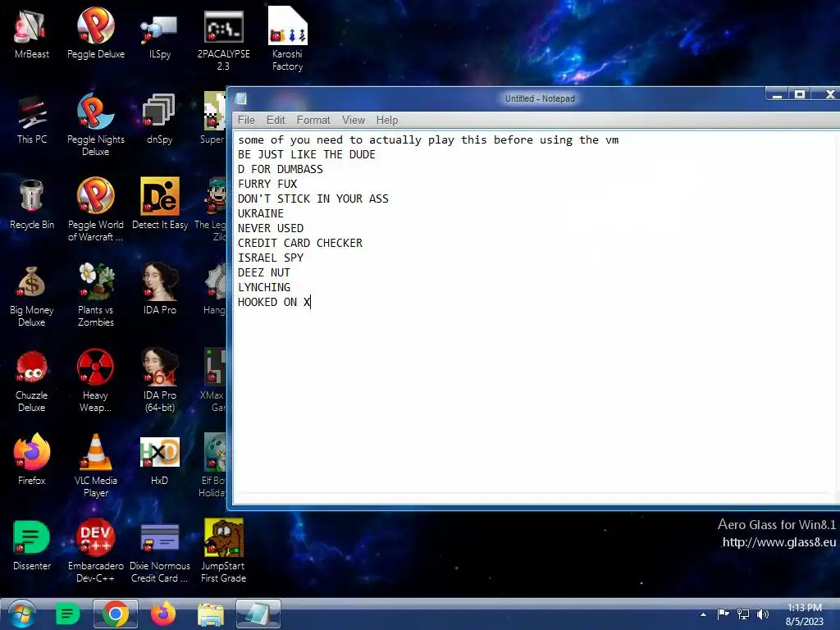Click the VLC Media Player icon
Image resolution: width=840 pixels, height=630 pixels.
[96, 466]
